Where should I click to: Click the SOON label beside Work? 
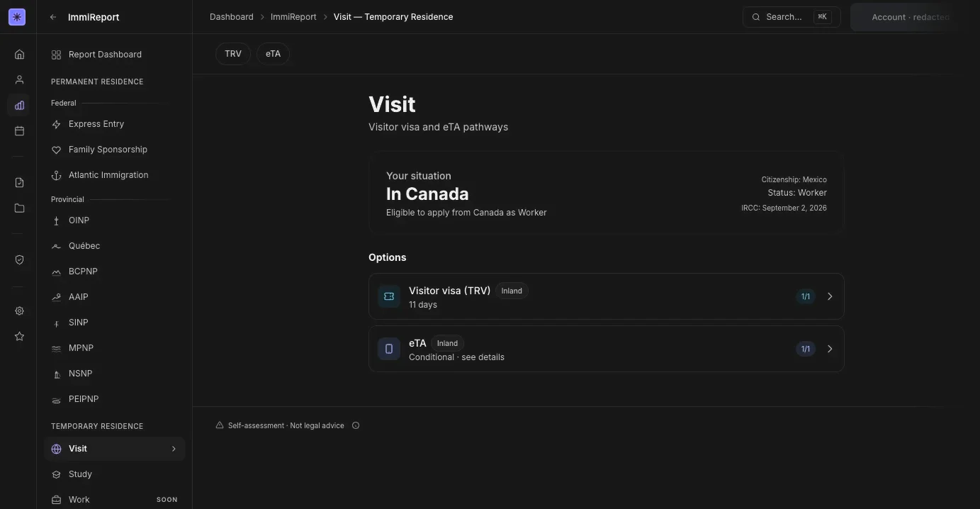[167, 500]
